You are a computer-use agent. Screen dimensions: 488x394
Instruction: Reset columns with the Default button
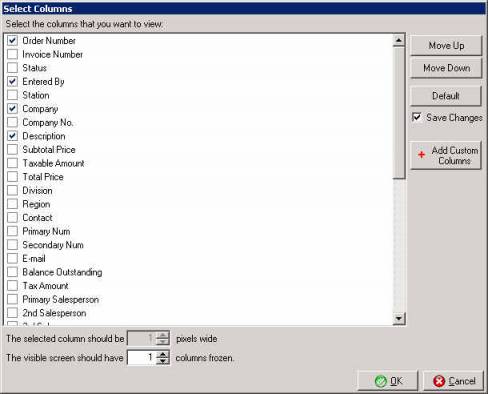[446, 96]
